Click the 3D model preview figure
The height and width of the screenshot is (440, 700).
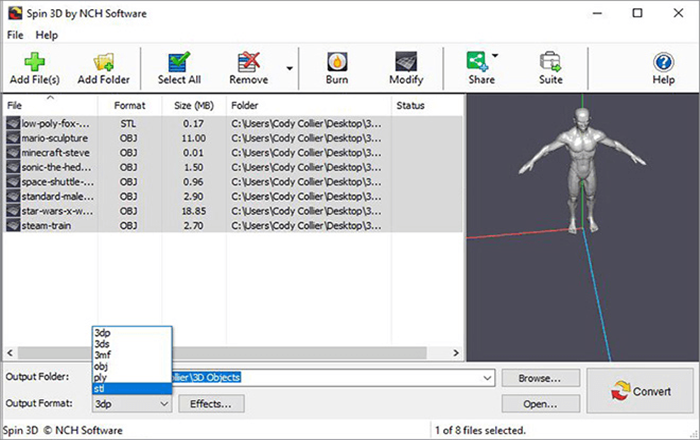pyautogui.click(x=582, y=170)
